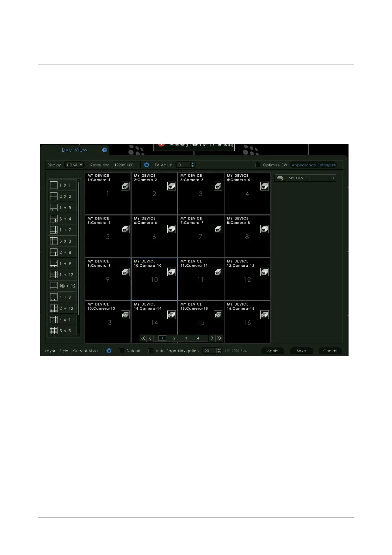This screenshot has height=555, width=392.
Task: Click the Current Style layout field
Action: [x=87, y=351]
